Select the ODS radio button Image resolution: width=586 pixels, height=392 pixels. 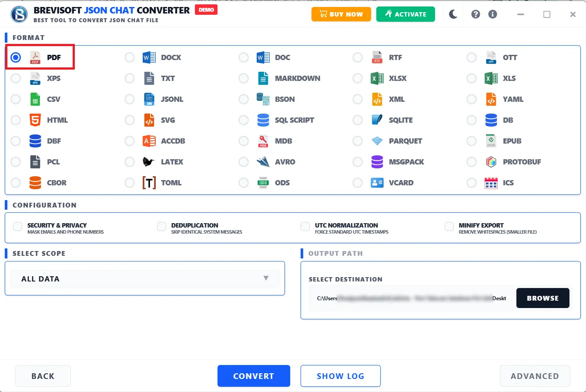pyautogui.click(x=244, y=183)
